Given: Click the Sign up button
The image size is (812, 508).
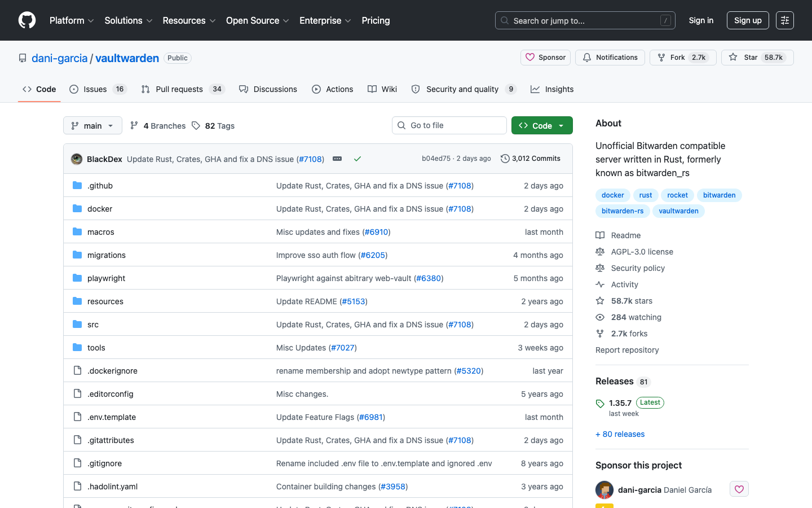Looking at the screenshot, I should pos(748,20).
